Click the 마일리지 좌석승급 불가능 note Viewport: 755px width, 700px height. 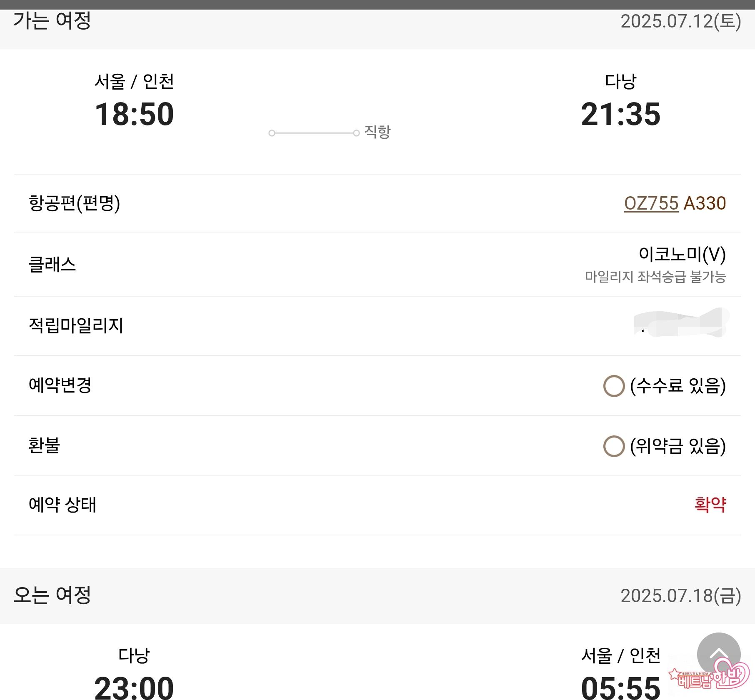pyautogui.click(x=655, y=277)
